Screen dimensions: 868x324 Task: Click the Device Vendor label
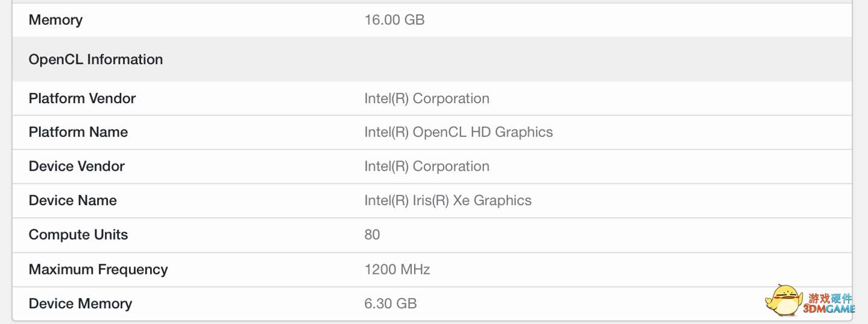(77, 167)
